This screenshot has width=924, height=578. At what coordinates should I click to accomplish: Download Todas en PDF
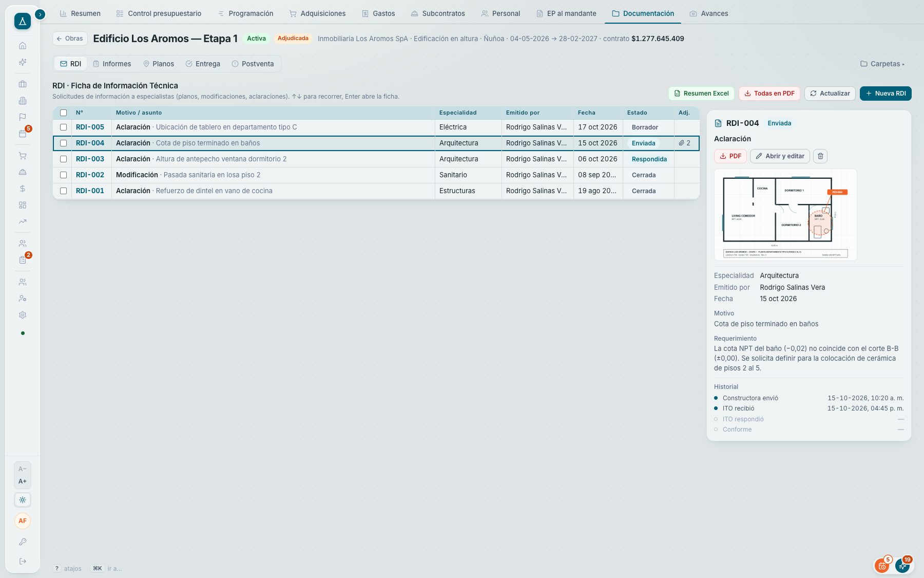[x=769, y=94]
